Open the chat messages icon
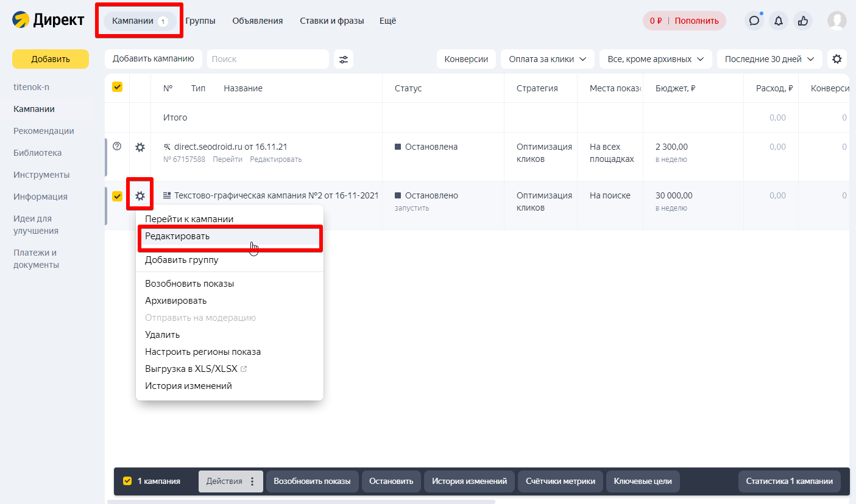The height and width of the screenshot is (504, 856). click(x=754, y=21)
